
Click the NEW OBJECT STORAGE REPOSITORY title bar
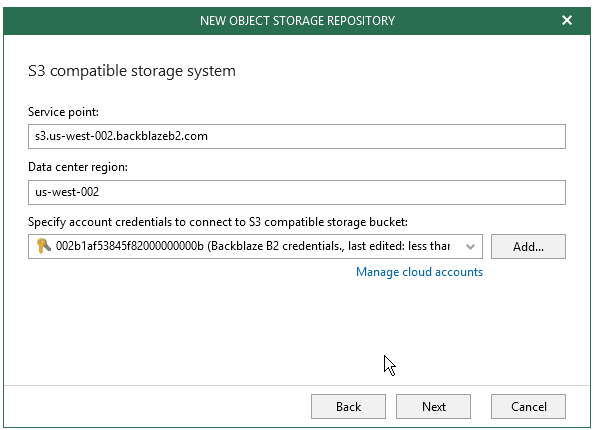point(297,20)
